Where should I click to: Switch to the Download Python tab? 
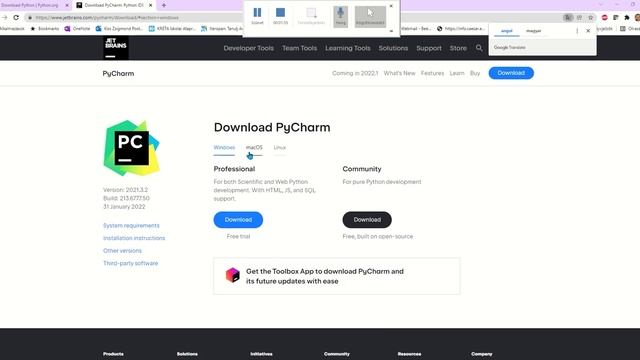[x=31, y=5]
